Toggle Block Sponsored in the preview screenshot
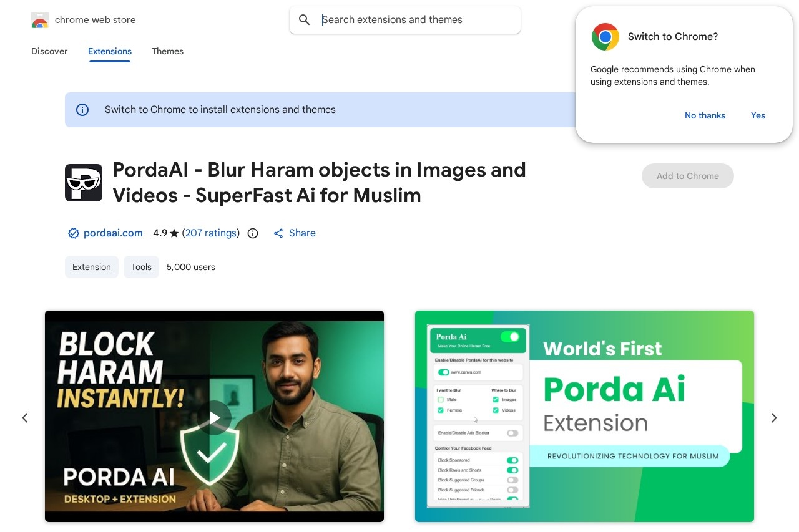The image size is (799, 532). [512, 460]
